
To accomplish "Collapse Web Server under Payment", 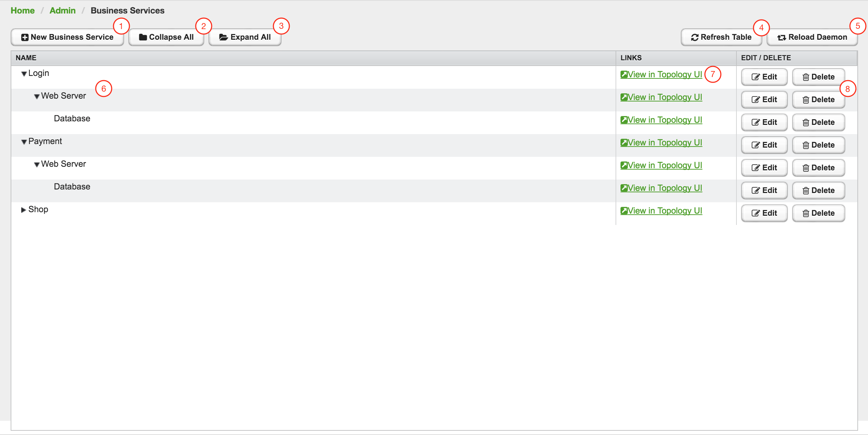I will click(37, 165).
